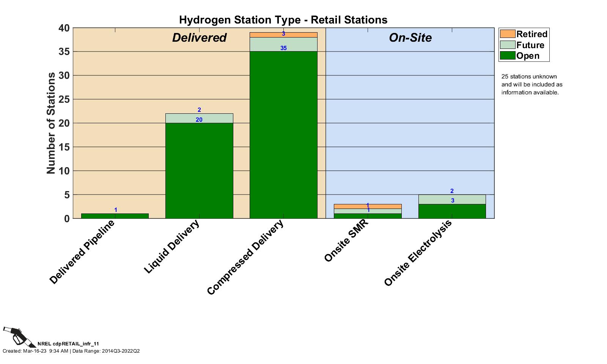Image resolution: width=607 pixels, height=364 pixels.
Task: Select the Liquid Delivery dark green bar
Action: [199, 171]
